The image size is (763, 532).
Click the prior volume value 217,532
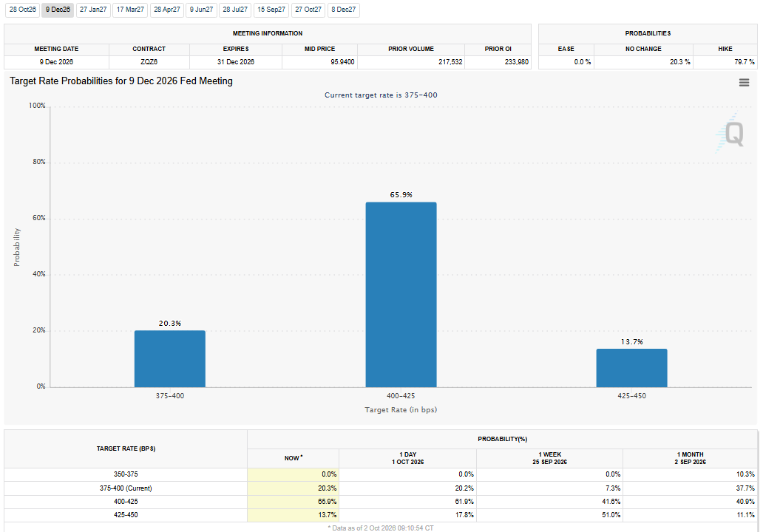[450, 62]
